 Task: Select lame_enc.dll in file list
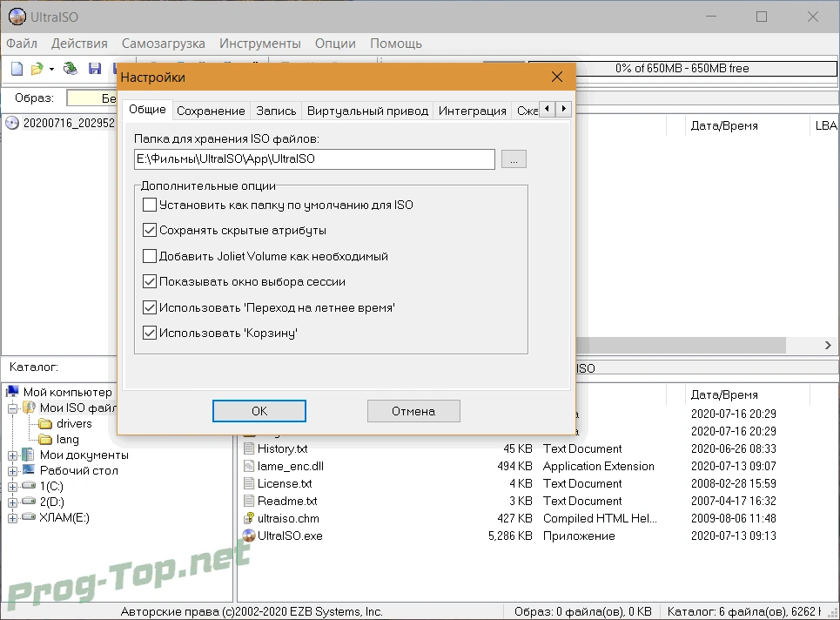tap(291, 466)
